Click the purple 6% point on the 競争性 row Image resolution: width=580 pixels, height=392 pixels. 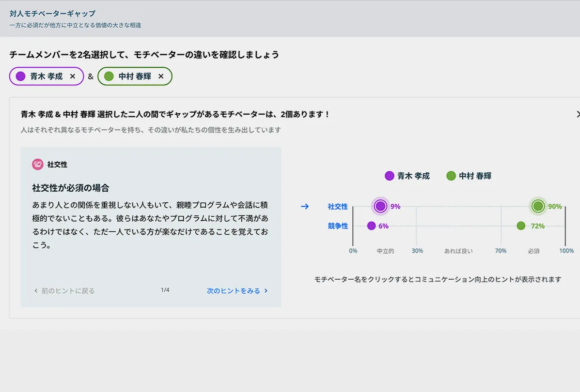[372, 226]
